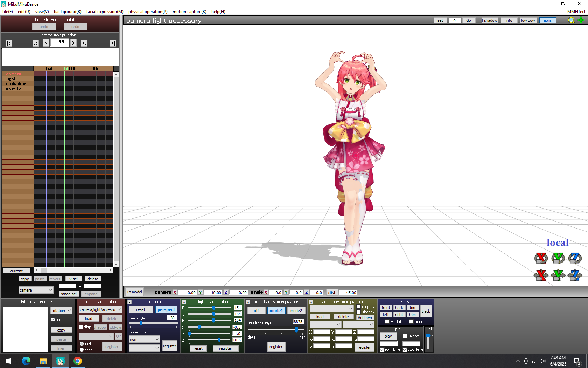Open the Windows Start menu
The height and width of the screenshot is (368, 588).
[8, 361]
